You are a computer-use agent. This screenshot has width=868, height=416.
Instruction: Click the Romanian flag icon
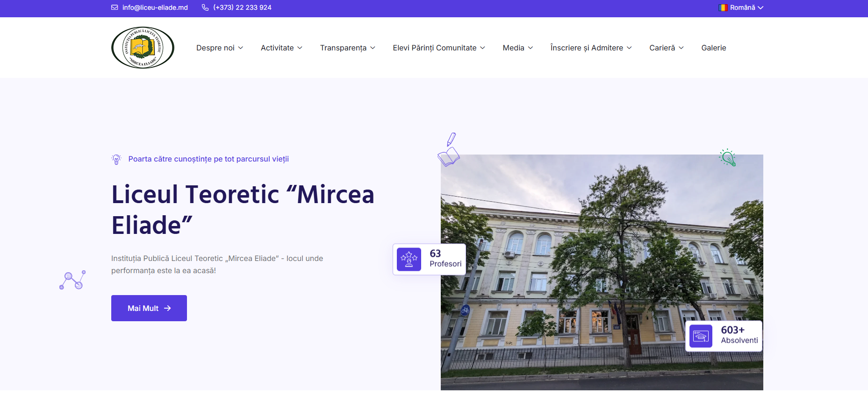pyautogui.click(x=723, y=7)
